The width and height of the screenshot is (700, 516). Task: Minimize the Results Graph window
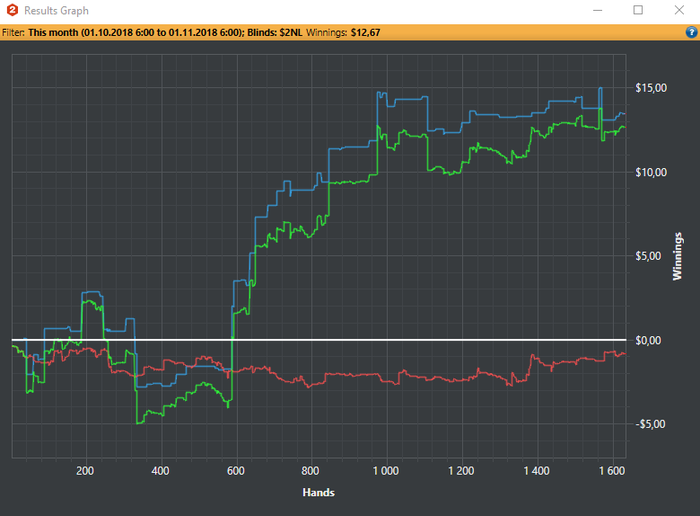coord(597,10)
